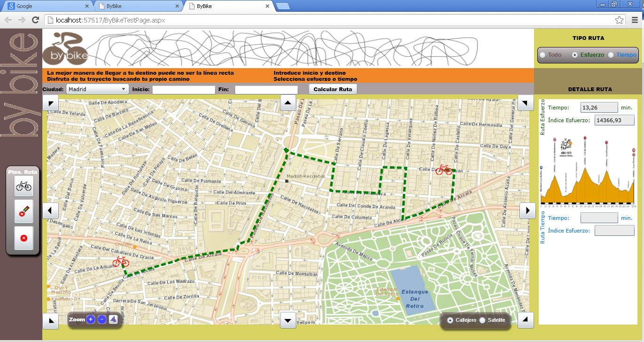Click the Fin destination field

pos(266,89)
